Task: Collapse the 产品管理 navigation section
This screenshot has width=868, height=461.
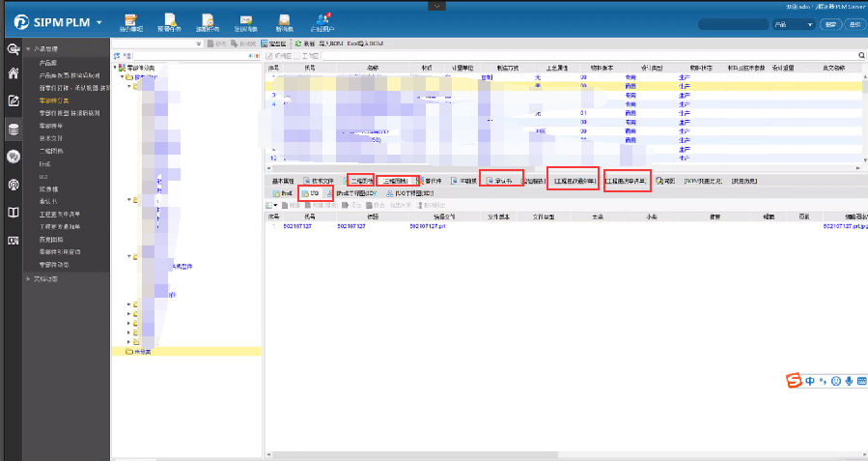Action: tap(28, 48)
